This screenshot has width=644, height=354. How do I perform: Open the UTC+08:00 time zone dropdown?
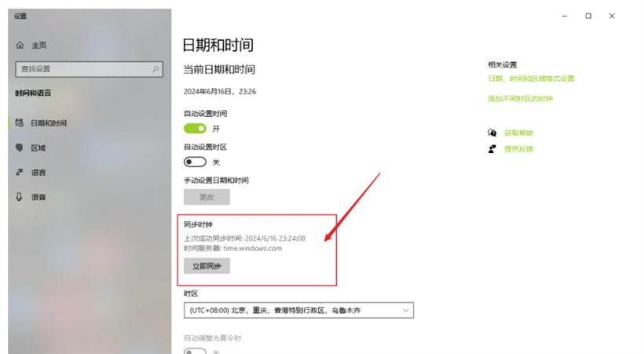[x=298, y=311]
